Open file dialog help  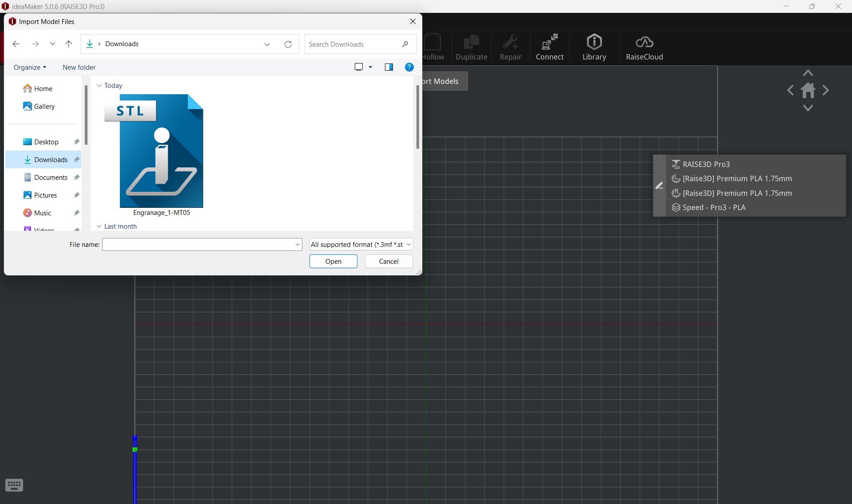pyautogui.click(x=409, y=67)
